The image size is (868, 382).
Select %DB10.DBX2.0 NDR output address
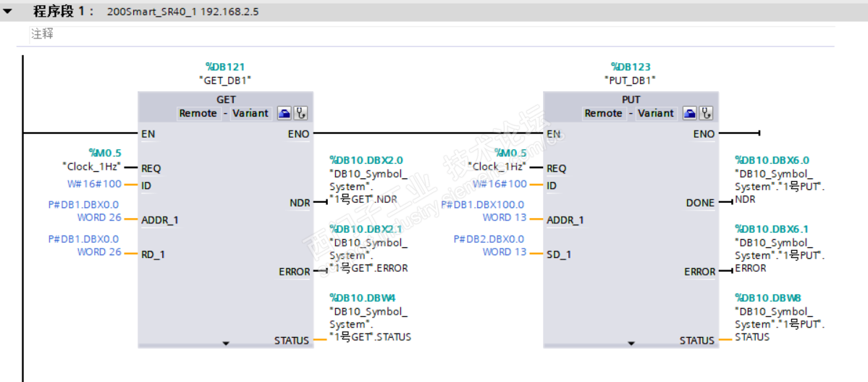366,160
